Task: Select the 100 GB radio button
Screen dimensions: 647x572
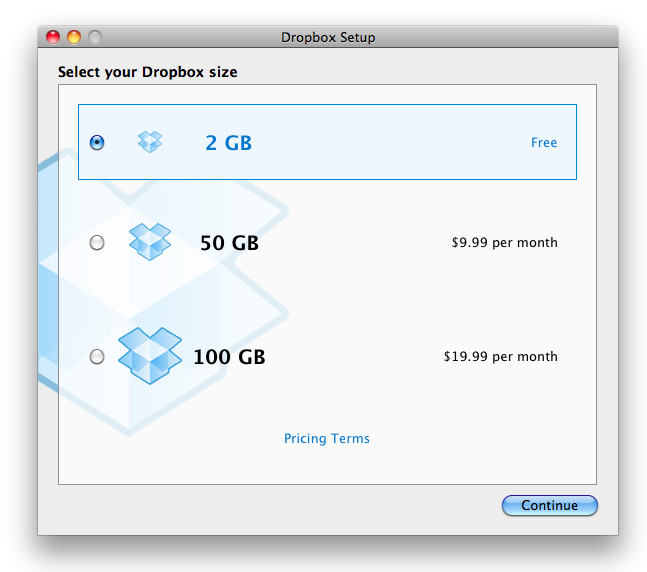Action: [97, 357]
